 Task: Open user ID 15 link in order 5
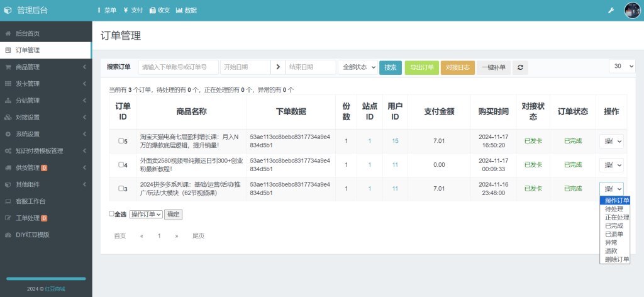pyautogui.click(x=395, y=141)
